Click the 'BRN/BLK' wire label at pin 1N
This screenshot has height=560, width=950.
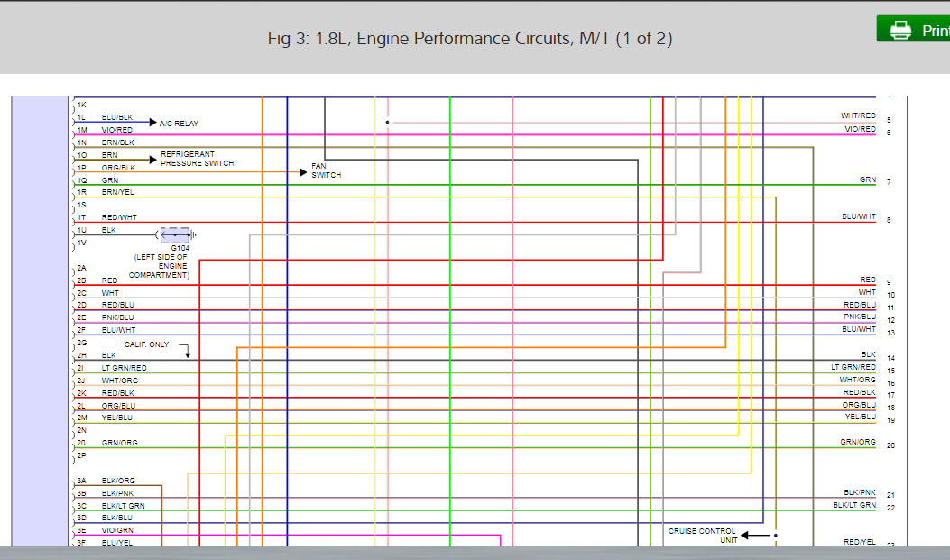[x=117, y=142]
